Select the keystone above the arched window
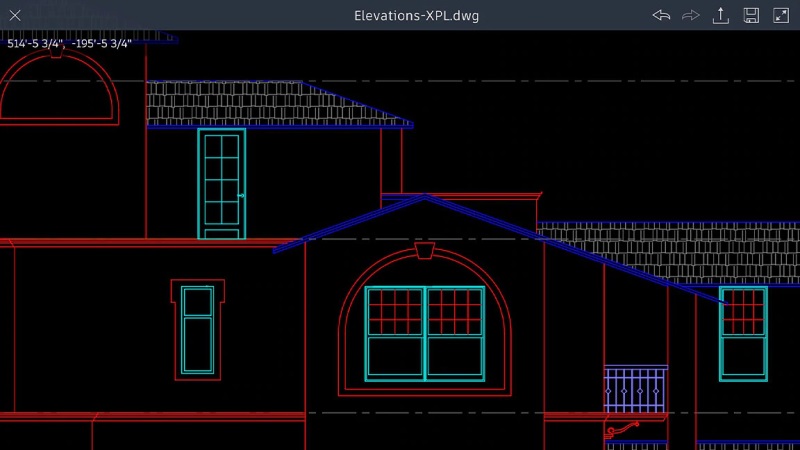This screenshot has width=800, height=450. click(x=424, y=251)
